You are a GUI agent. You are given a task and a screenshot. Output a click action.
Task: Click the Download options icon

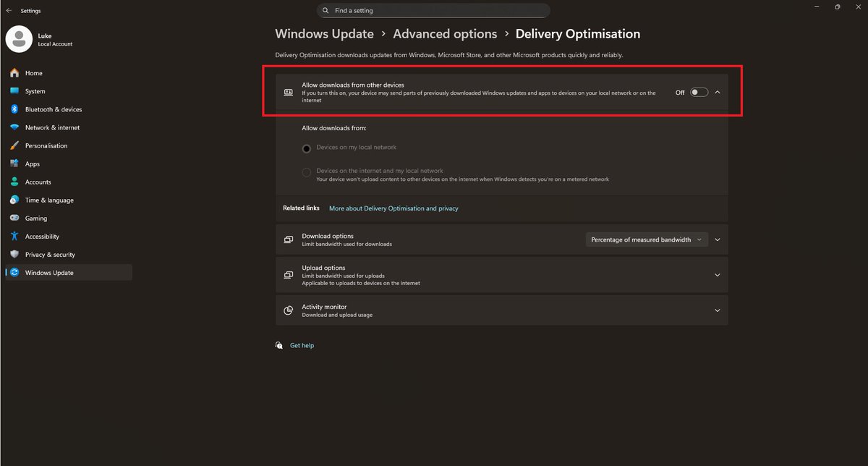tap(288, 240)
